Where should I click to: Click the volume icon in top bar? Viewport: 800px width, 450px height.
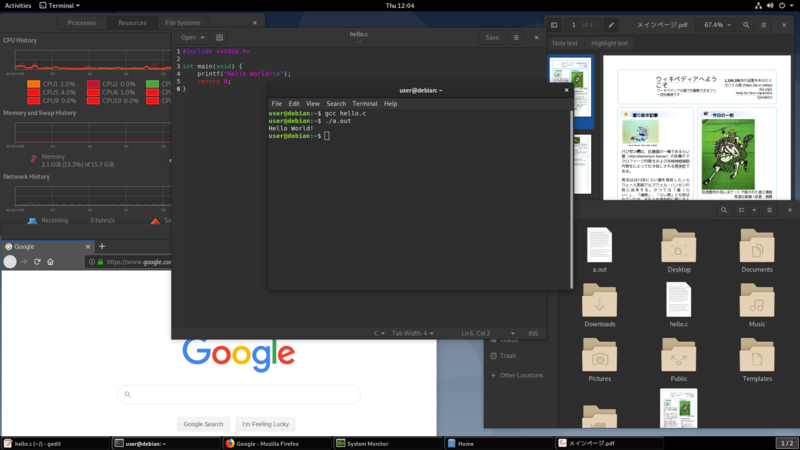tap(770, 6)
